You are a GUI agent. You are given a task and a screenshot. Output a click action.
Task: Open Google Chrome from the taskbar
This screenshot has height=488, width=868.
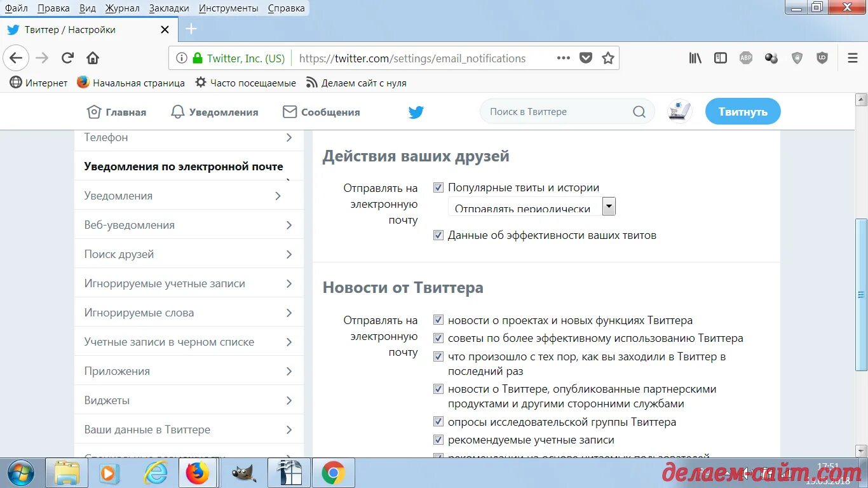click(x=333, y=473)
